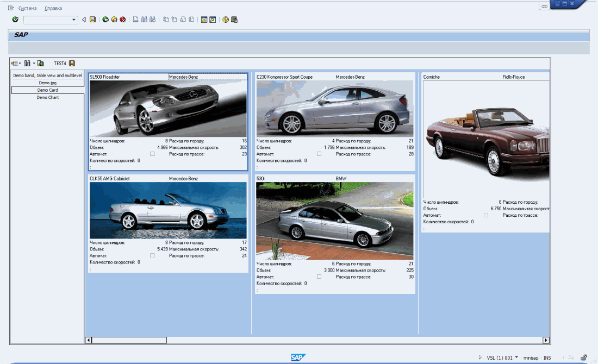This screenshot has width=598, height=364.
Task: Toggle Автомат checkbox on C230 Kompressor card
Action: click(x=319, y=154)
